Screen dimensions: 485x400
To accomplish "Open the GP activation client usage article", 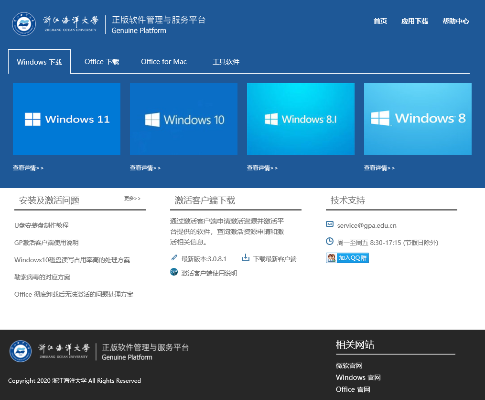I will point(46,243).
